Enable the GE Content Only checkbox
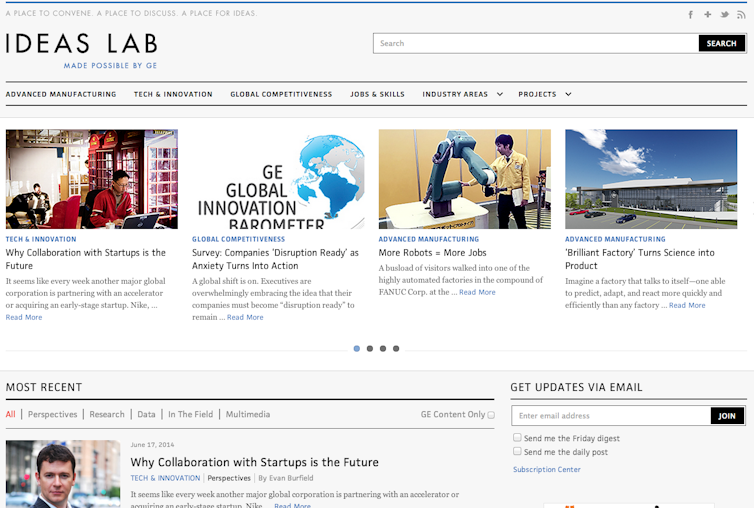The image size is (754, 508). [491, 415]
